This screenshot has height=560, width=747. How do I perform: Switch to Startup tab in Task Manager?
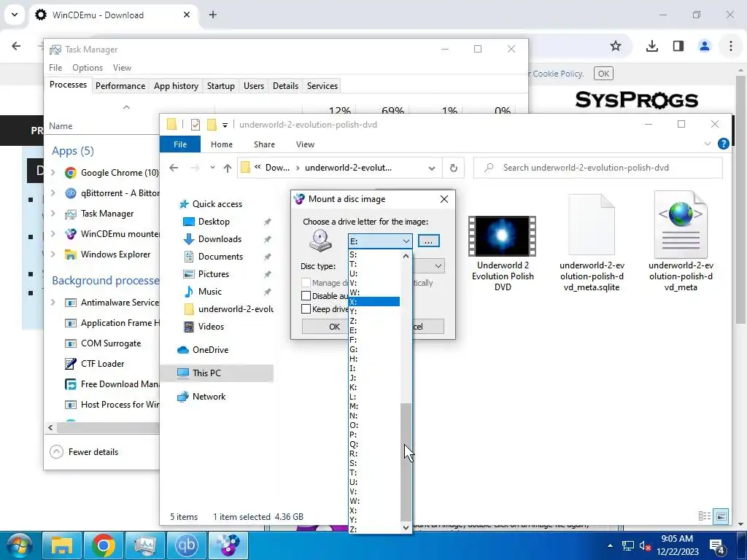pyautogui.click(x=220, y=86)
